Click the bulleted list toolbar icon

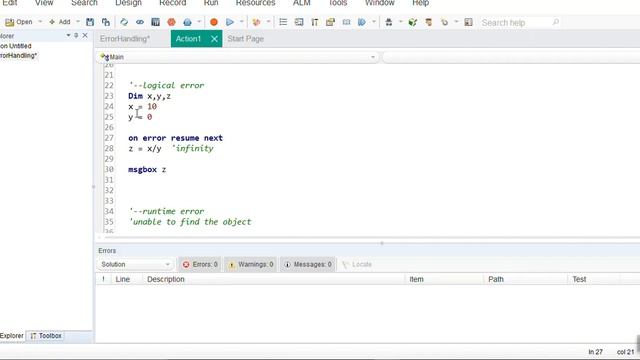pyautogui.click(x=283, y=22)
